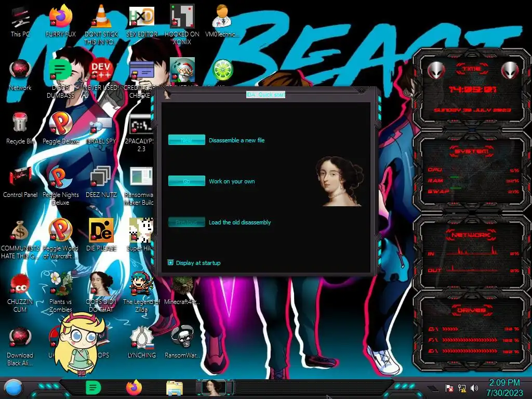Select the OOPS DID I DO THAT portrait icon

[x=101, y=292]
